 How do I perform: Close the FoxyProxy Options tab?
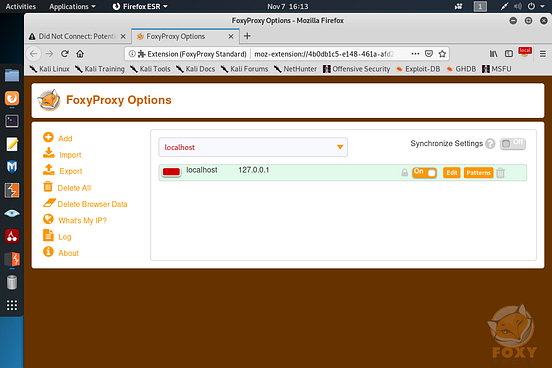click(x=231, y=36)
